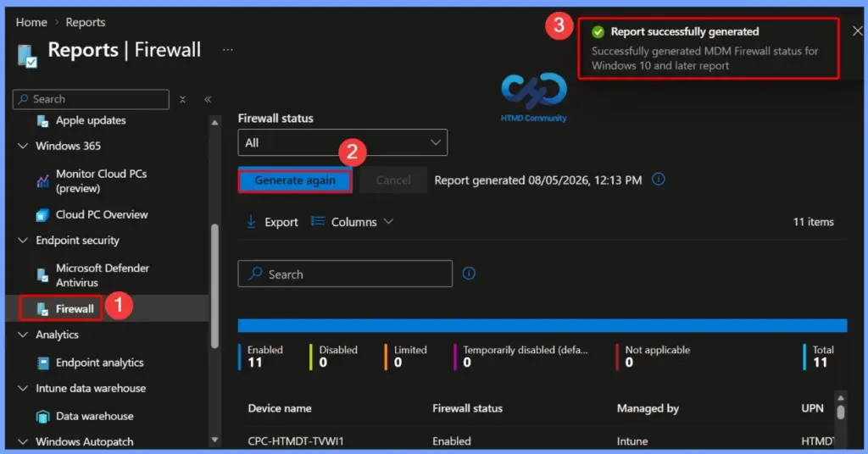Screen dimensions: 868x454
Task: Go to Reports breadcrumb
Action: (x=86, y=22)
